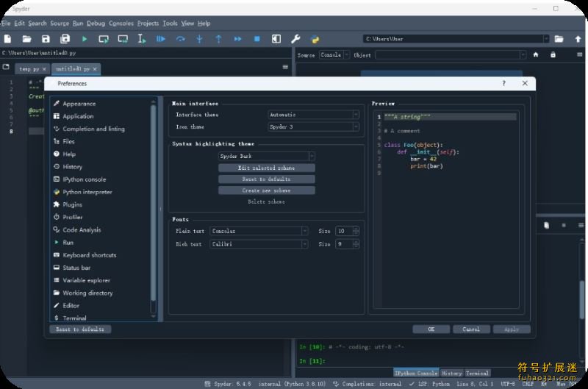Go to Help pane home icon
The height and width of the screenshot is (389, 588).
pyautogui.click(x=536, y=54)
